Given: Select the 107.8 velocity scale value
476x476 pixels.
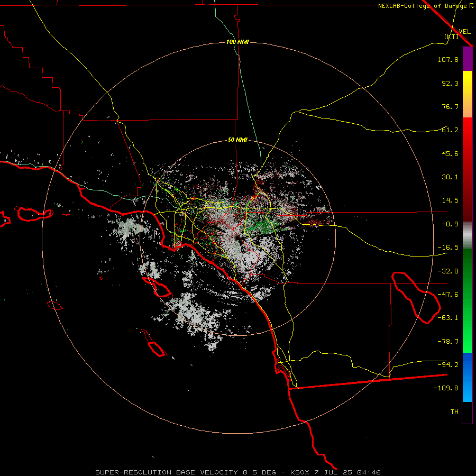Looking at the screenshot, I should click(448, 59).
